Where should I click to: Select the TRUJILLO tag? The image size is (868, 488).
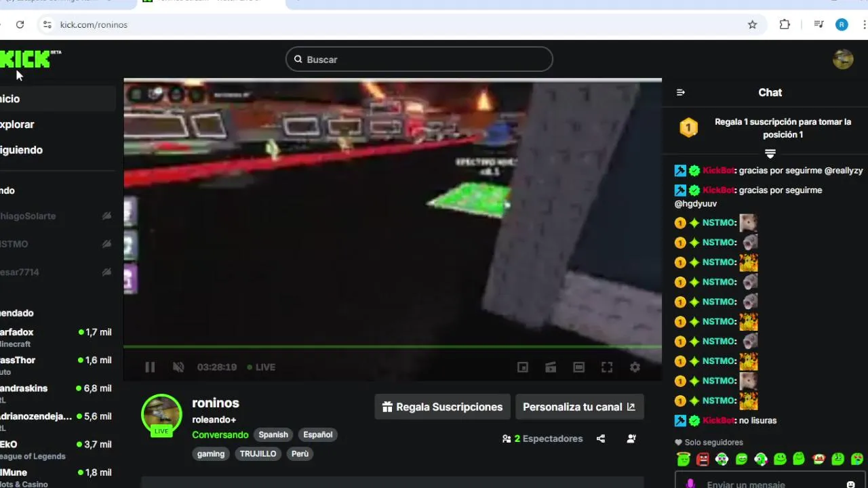tap(258, 453)
